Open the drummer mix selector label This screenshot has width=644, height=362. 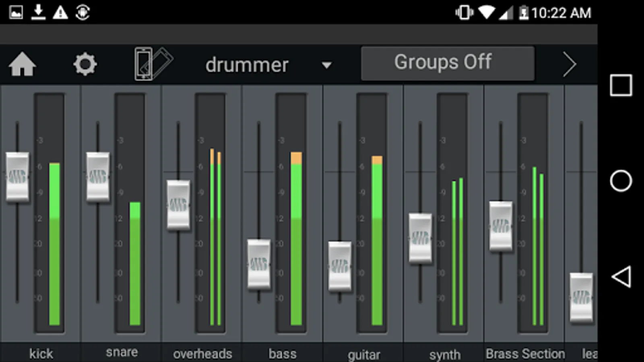(x=247, y=65)
